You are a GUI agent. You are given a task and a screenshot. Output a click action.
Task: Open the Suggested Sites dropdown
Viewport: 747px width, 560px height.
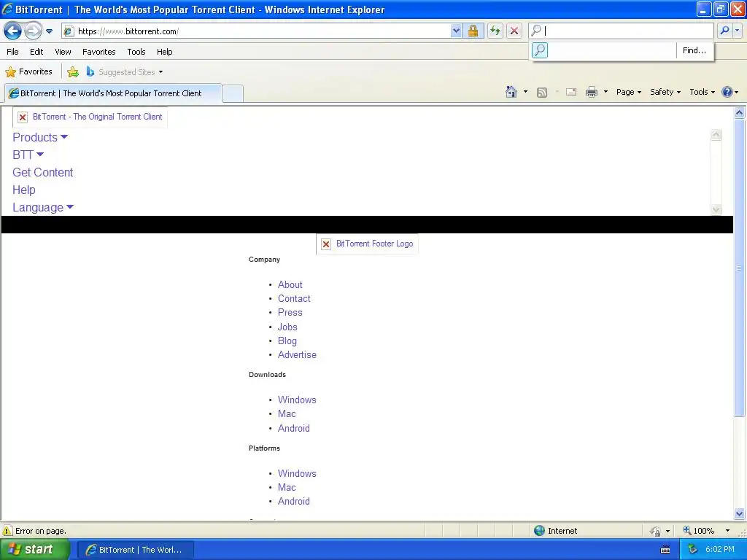click(125, 72)
